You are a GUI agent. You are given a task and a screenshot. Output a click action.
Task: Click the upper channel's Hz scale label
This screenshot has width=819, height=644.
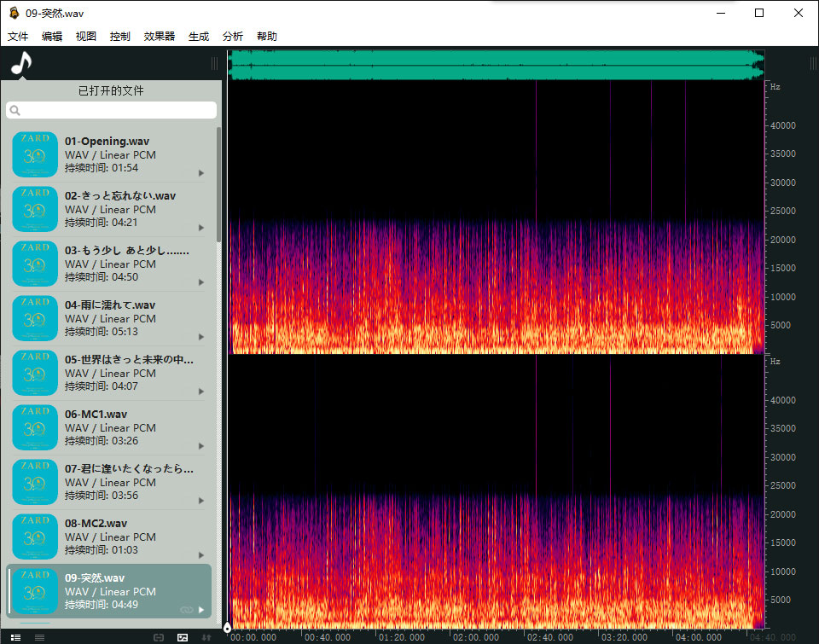775,87
